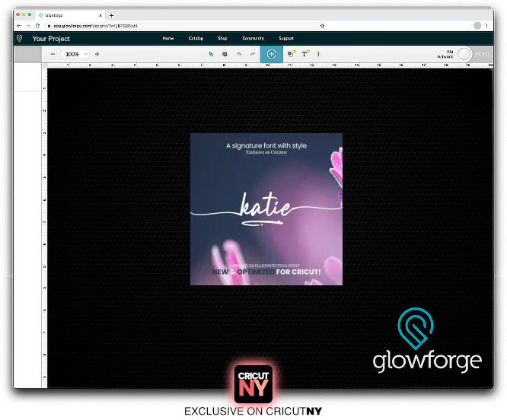The image size is (507, 420).
Task: Open the Catalog menu
Action: [x=196, y=38]
